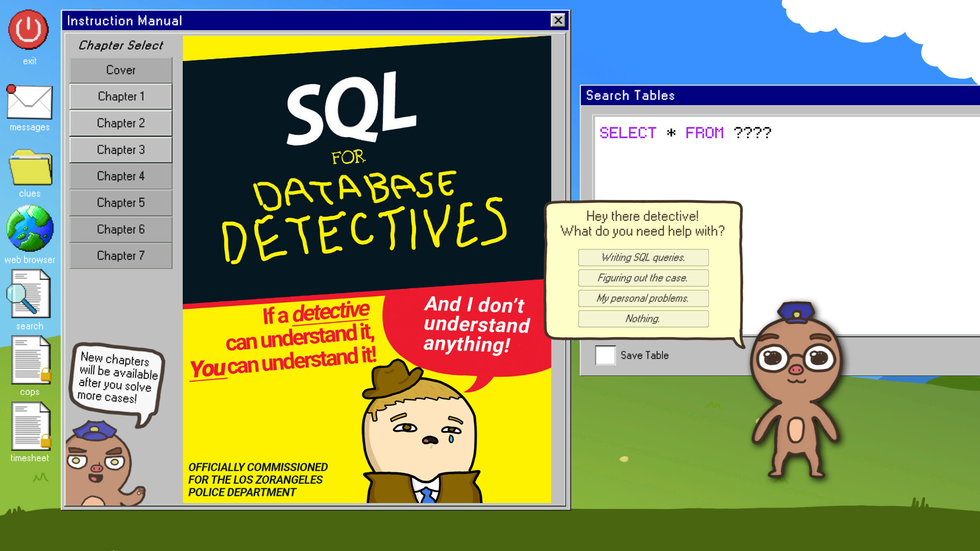Enable the Save Table checkbox

pyautogui.click(x=605, y=356)
